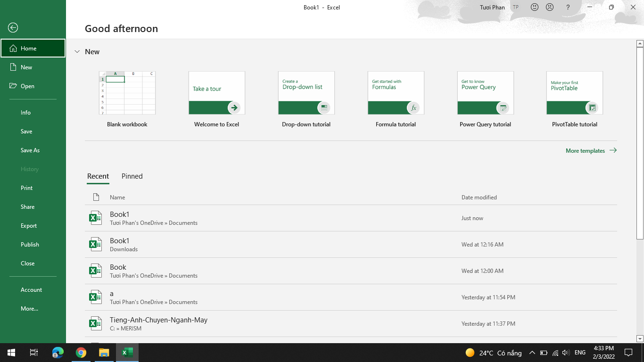Launch Microsoft Edge from taskbar

(x=58, y=353)
